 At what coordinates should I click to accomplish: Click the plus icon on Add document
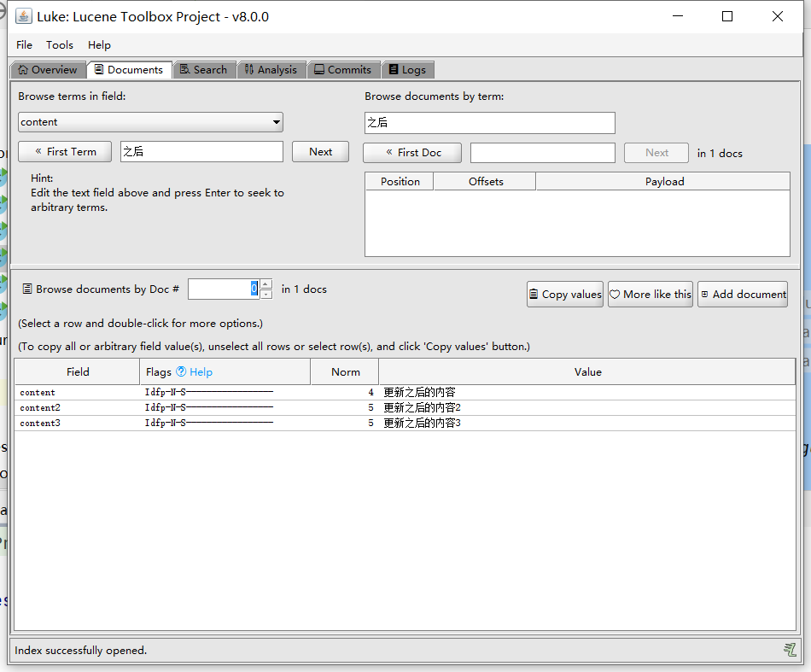pyautogui.click(x=704, y=295)
